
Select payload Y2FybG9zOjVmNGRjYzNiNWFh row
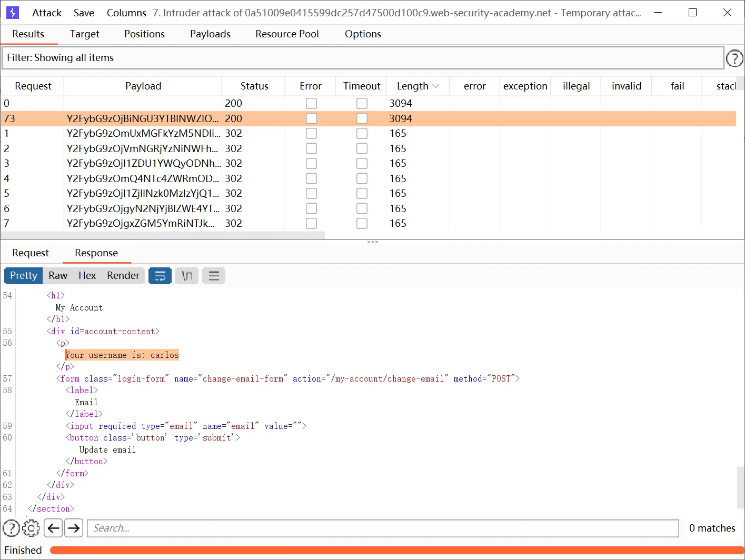tap(369, 148)
